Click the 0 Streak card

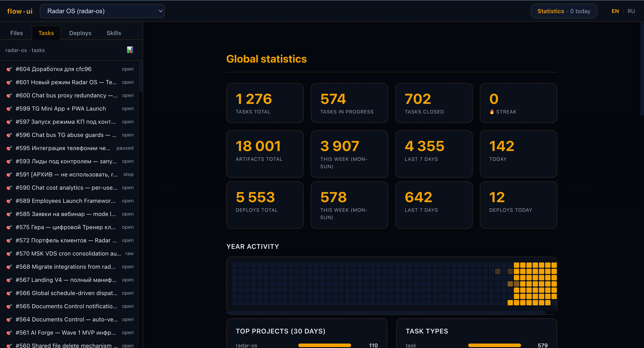click(x=518, y=103)
